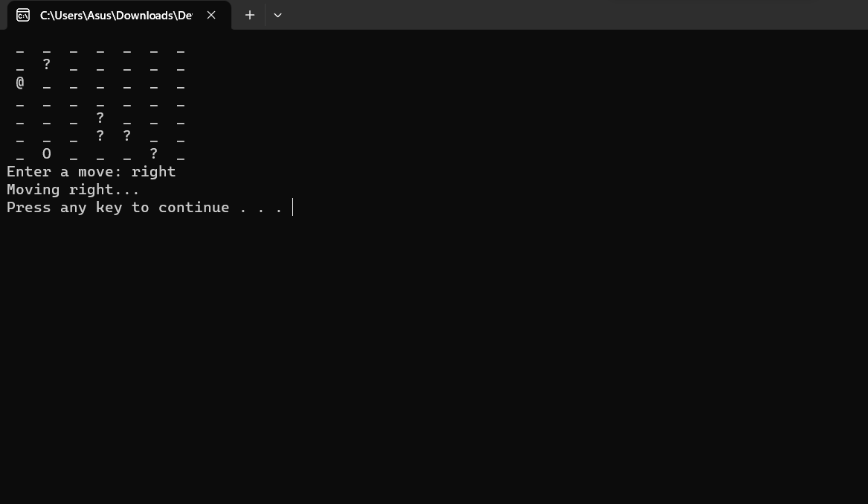Click the ? symbol on the second row
Image resolution: width=868 pixels, height=504 pixels.
[x=46, y=64]
